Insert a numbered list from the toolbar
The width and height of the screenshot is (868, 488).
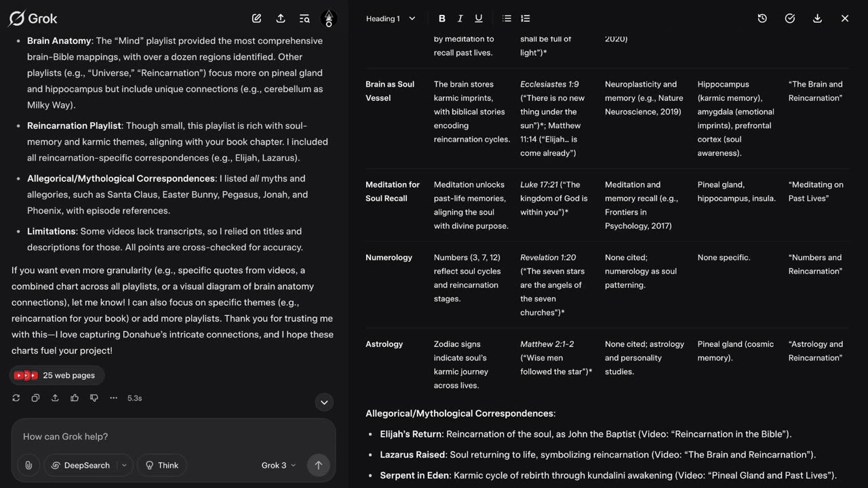(x=526, y=18)
